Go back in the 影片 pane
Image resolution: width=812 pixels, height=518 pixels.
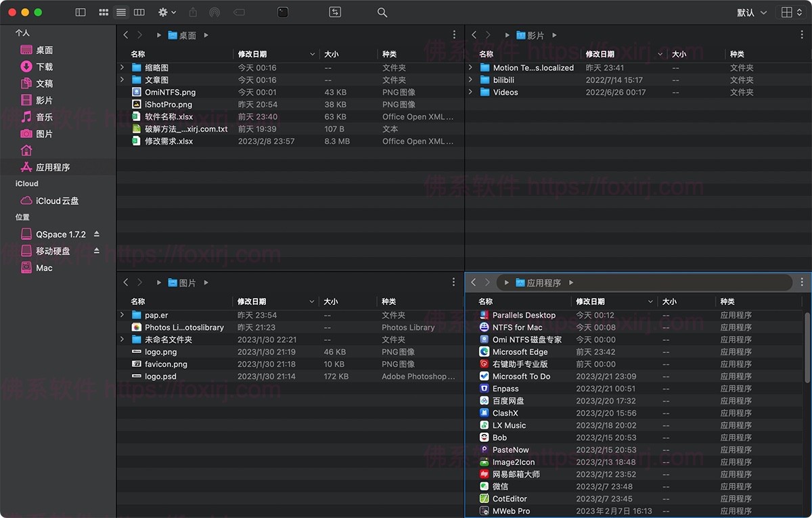point(474,34)
